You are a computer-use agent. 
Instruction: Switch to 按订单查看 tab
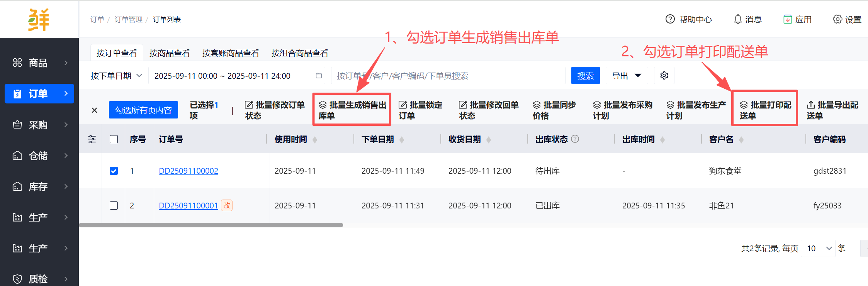(x=117, y=53)
